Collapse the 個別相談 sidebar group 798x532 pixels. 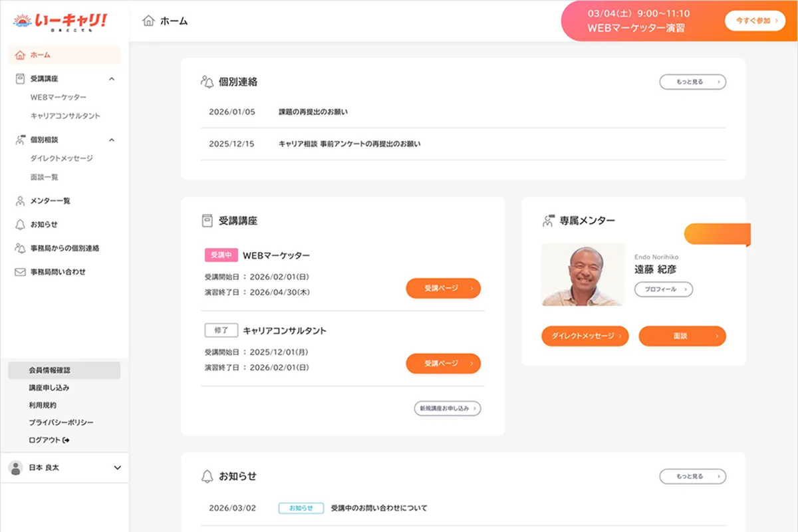pos(112,140)
